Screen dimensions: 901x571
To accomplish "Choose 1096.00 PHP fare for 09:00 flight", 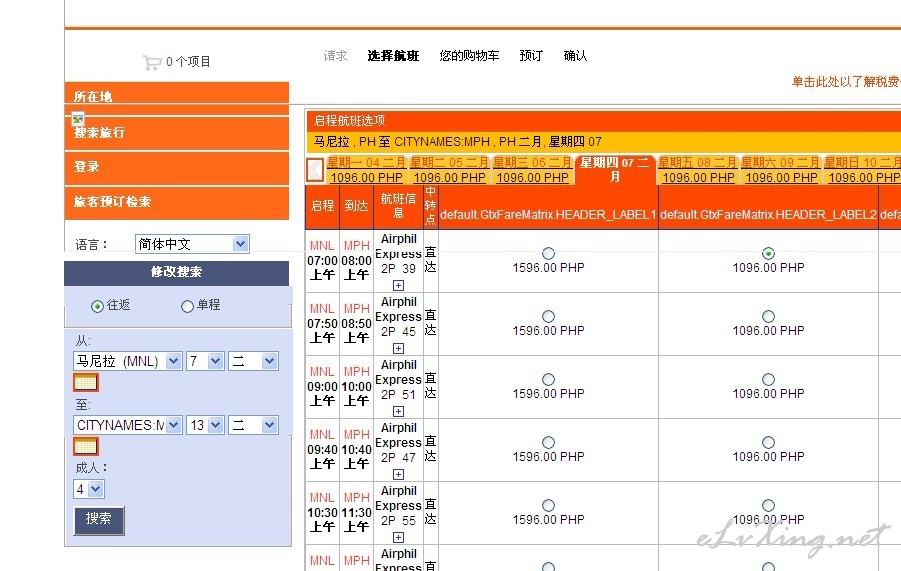I will [x=768, y=380].
